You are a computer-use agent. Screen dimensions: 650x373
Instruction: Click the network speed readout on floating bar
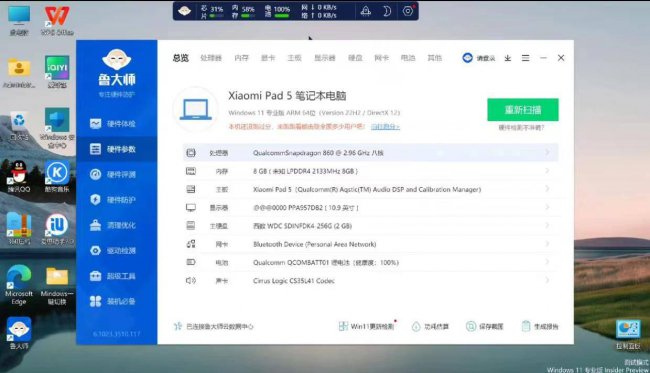319,12
